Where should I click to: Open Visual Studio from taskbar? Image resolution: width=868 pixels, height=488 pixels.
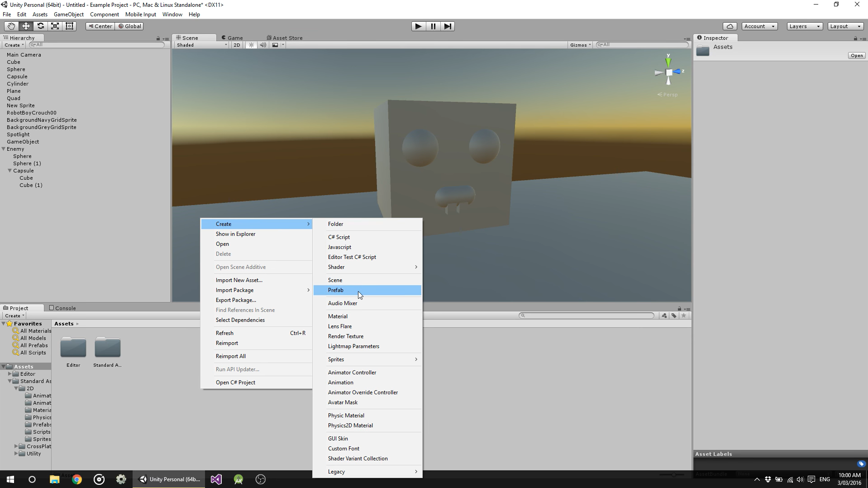point(216,479)
